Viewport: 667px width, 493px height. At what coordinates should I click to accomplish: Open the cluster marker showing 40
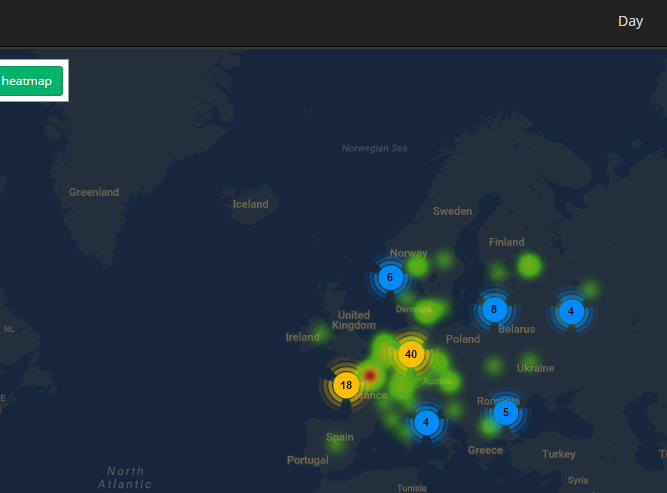[x=410, y=354]
